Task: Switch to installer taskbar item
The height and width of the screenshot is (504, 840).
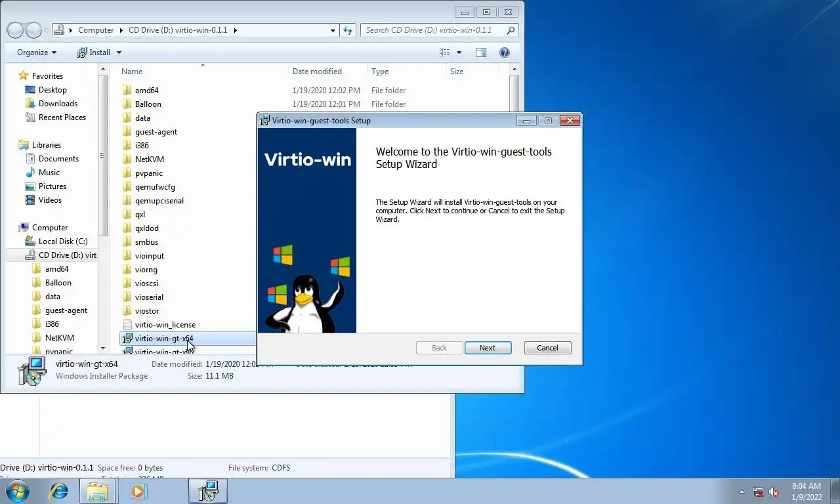Action: [x=208, y=491]
